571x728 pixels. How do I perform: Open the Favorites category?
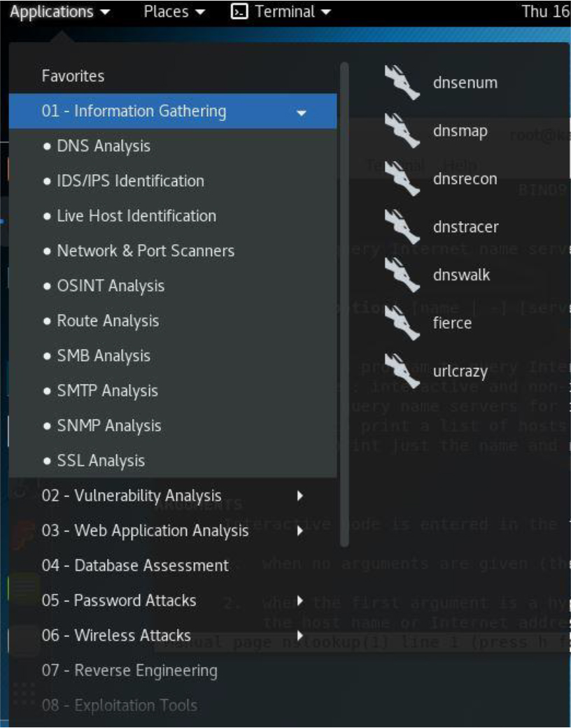[x=73, y=76]
